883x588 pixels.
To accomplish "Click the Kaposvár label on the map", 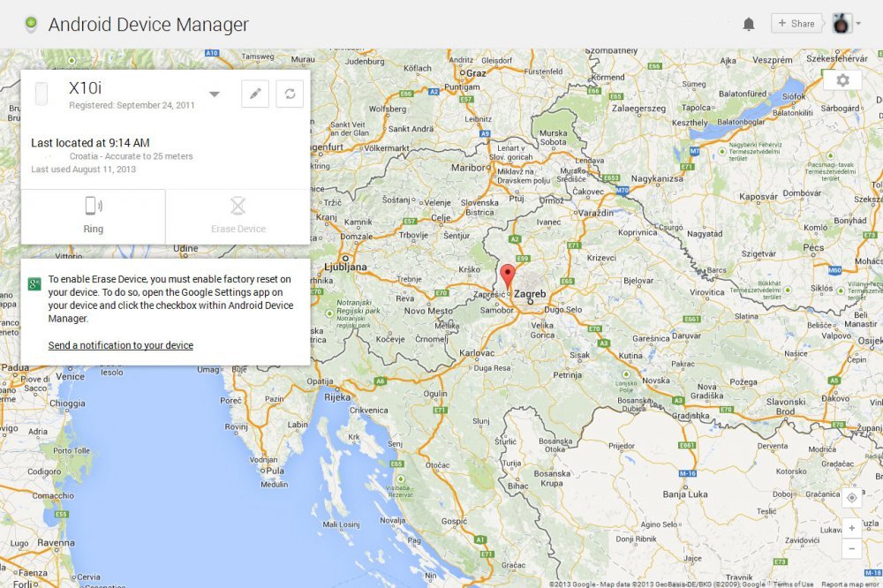I will click(x=758, y=197).
